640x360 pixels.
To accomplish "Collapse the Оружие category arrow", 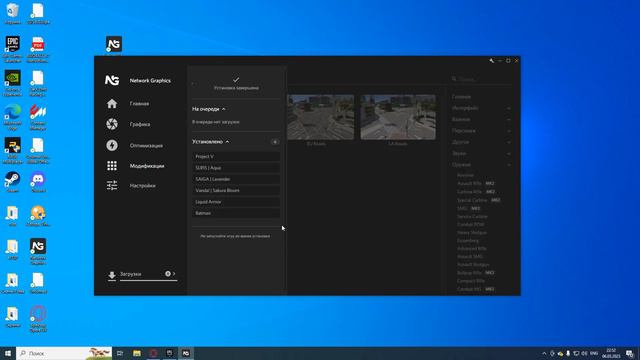I will point(509,165).
